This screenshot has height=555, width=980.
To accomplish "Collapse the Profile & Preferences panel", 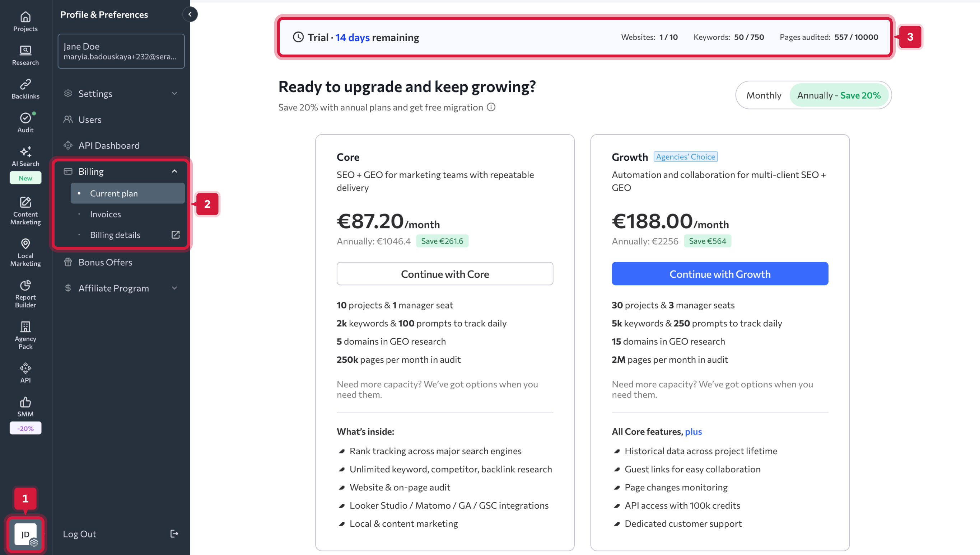I will (190, 14).
